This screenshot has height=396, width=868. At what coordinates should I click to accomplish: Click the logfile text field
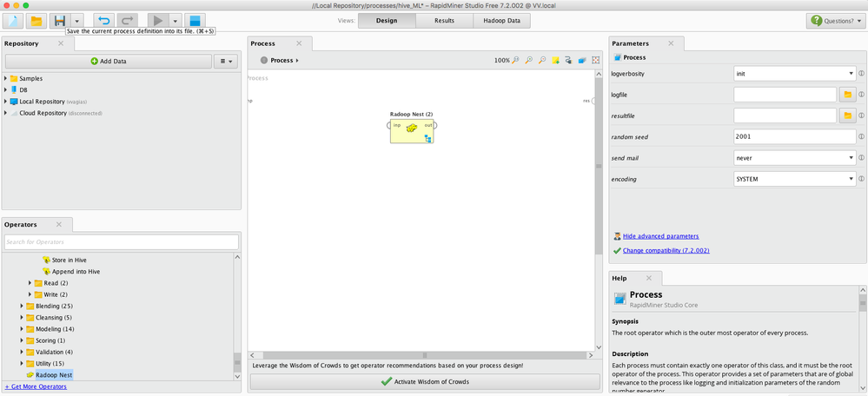point(785,95)
